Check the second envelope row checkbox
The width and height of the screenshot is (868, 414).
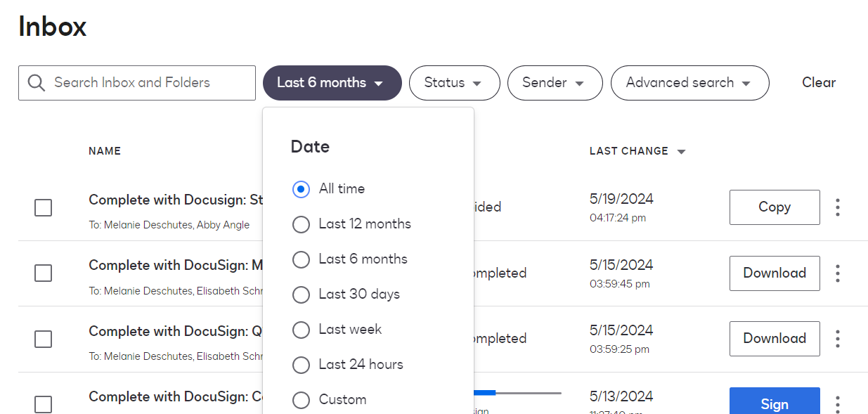point(44,273)
